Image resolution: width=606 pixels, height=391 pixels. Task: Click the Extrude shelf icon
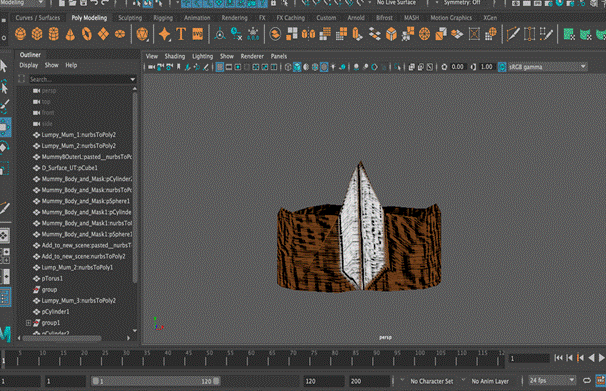click(357, 34)
